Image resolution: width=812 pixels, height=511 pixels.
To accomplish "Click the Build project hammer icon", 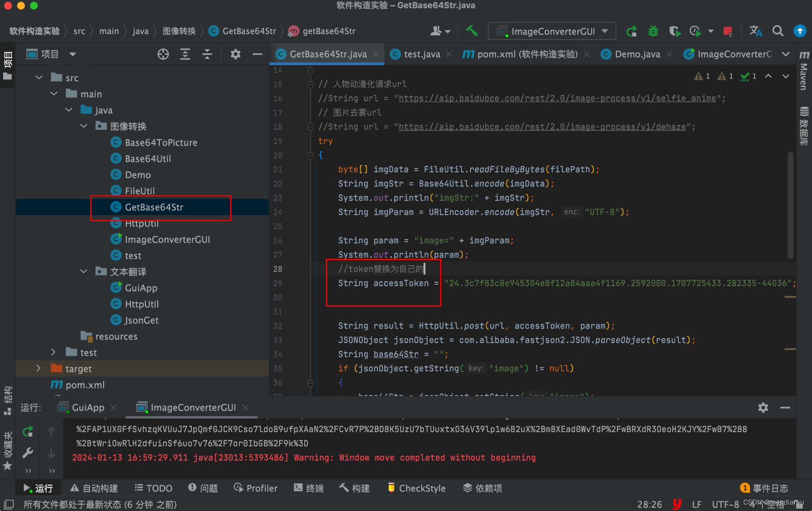I will pos(471,31).
